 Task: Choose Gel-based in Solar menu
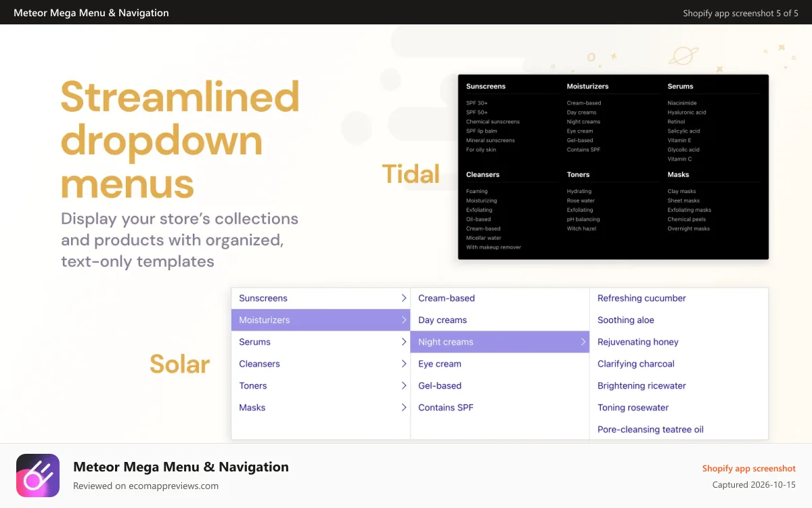click(x=440, y=385)
